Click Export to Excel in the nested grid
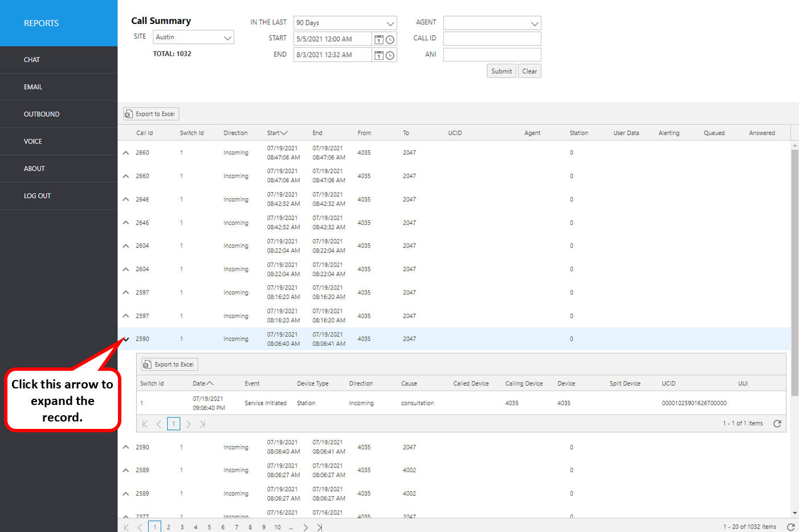Image resolution: width=799 pixels, height=532 pixels. click(x=170, y=365)
